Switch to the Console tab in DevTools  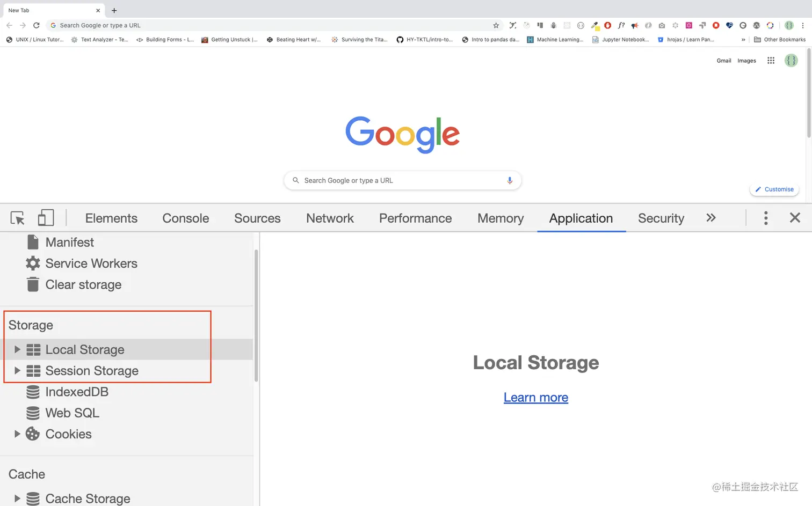[x=185, y=218]
